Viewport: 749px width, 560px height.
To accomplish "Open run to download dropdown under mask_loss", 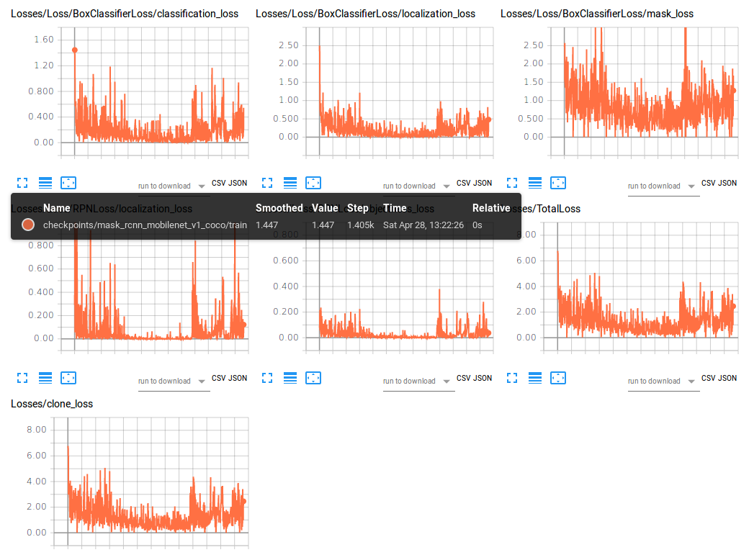I will pyautogui.click(x=663, y=186).
